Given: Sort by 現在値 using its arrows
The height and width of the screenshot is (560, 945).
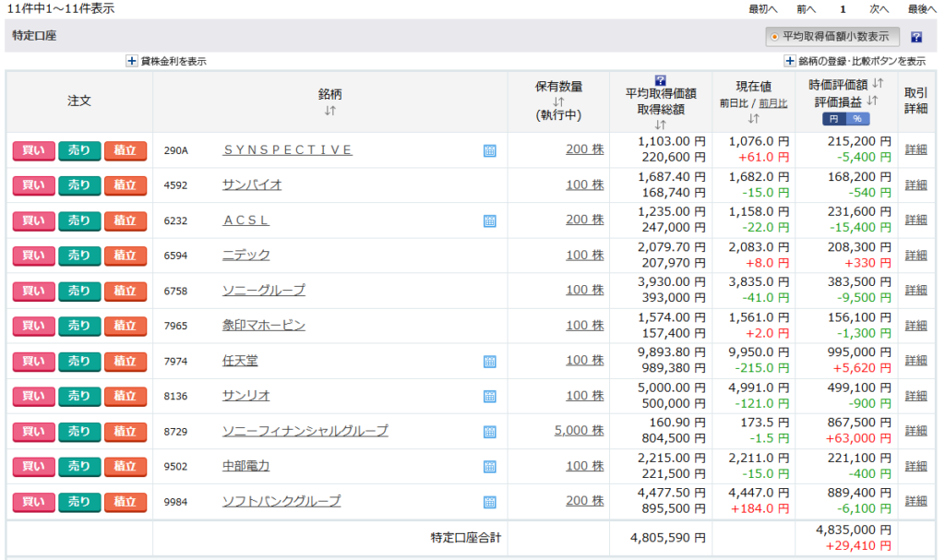Looking at the screenshot, I should click(753, 118).
